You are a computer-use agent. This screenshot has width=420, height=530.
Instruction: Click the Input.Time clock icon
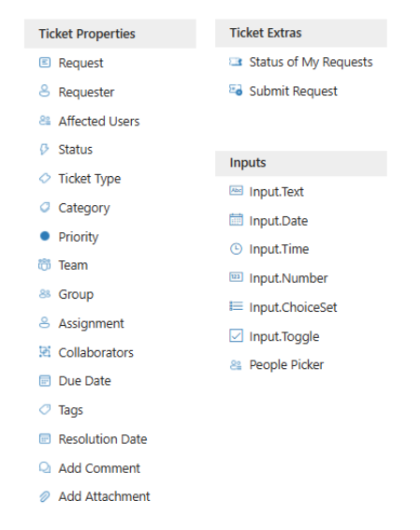(236, 249)
